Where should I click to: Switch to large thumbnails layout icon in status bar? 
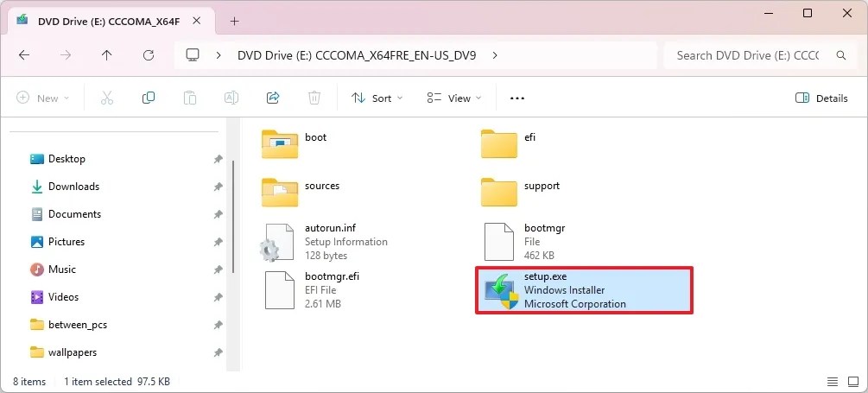[x=852, y=382]
